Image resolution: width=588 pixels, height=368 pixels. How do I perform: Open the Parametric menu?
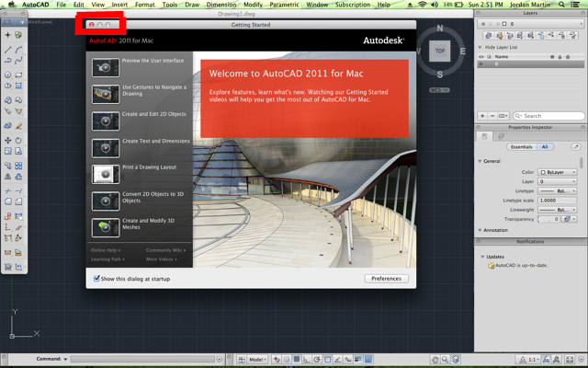point(284,5)
